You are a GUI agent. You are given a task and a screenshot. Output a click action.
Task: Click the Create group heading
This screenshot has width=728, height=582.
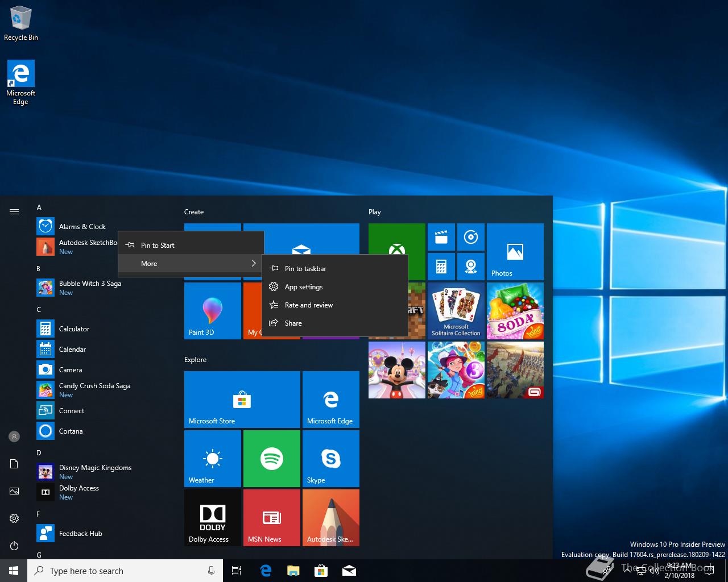(x=194, y=211)
